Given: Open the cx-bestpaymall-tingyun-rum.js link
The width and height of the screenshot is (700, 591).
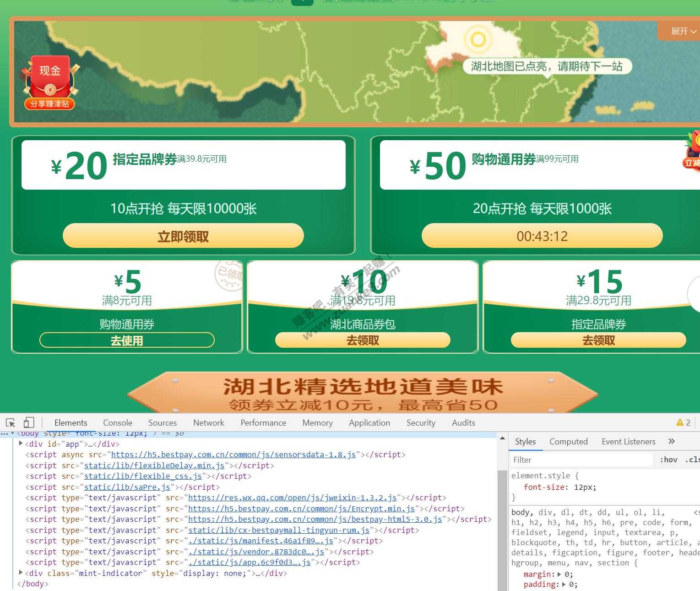Looking at the screenshot, I should point(279,530).
